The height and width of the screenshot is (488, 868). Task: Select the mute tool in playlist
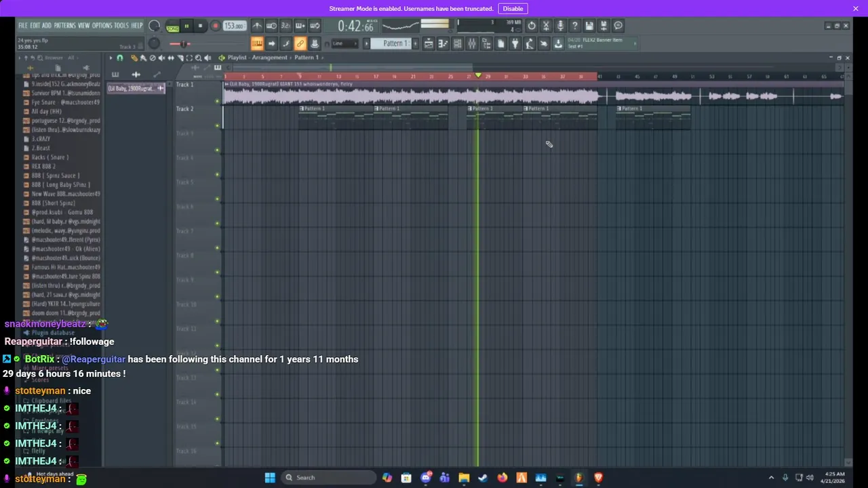tap(161, 58)
